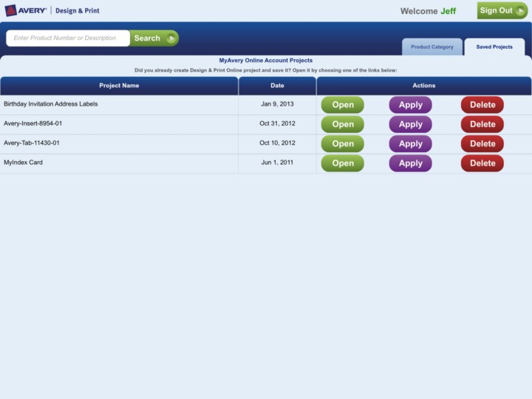Screen dimensions: 532x399
Task: Delete the Avery-Tab-11430-01 project
Action: point(482,144)
